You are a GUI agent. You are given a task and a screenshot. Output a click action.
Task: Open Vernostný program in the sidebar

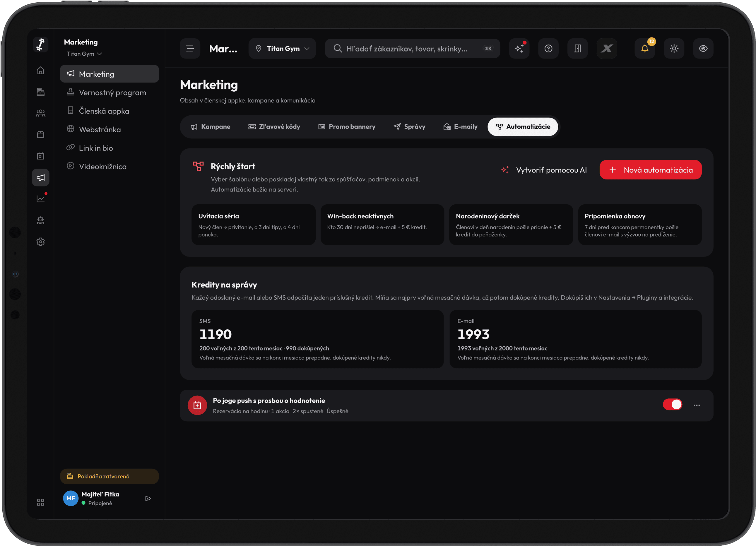109,92
